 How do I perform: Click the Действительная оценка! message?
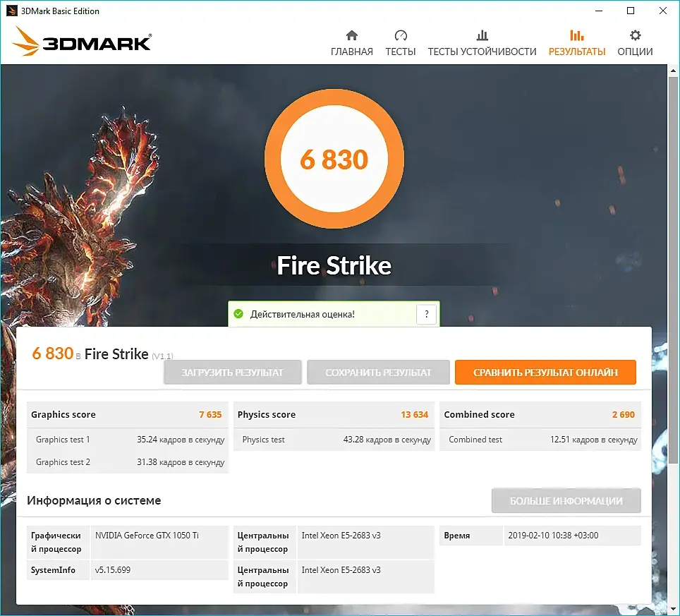(303, 314)
